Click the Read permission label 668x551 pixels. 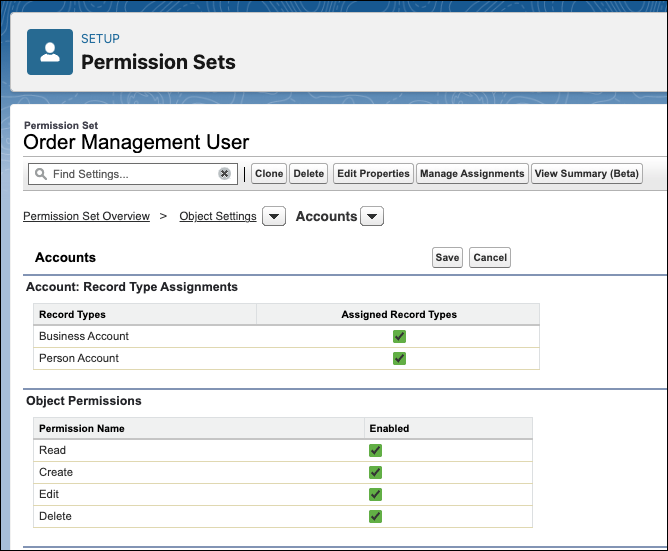[52, 450]
